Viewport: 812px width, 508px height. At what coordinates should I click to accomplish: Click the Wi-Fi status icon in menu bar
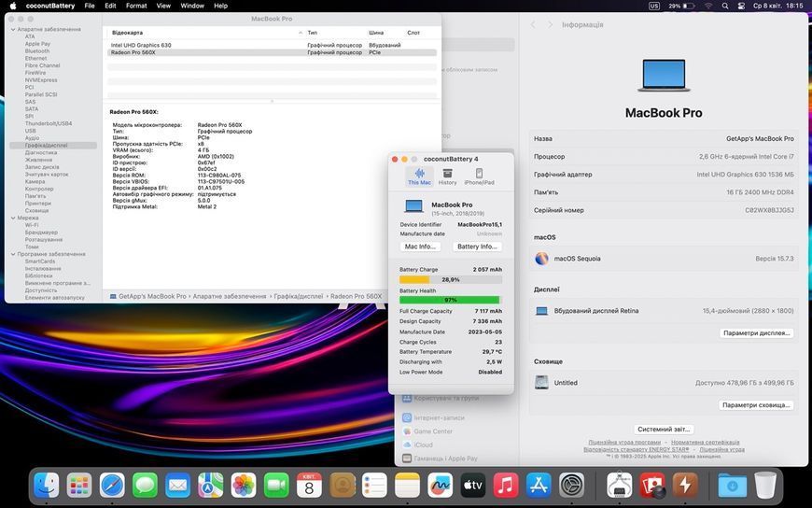point(707,6)
